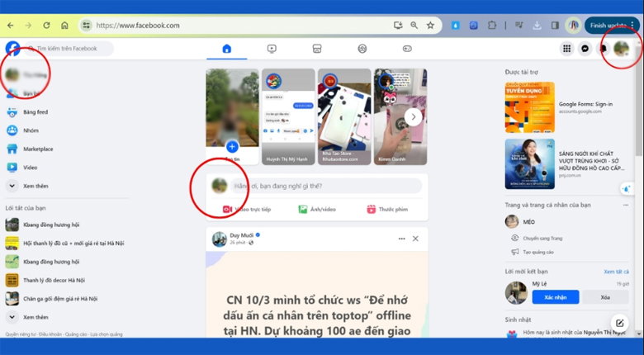Click Chuyển sang Trang
644x355 pixels.
pos(542,239)
